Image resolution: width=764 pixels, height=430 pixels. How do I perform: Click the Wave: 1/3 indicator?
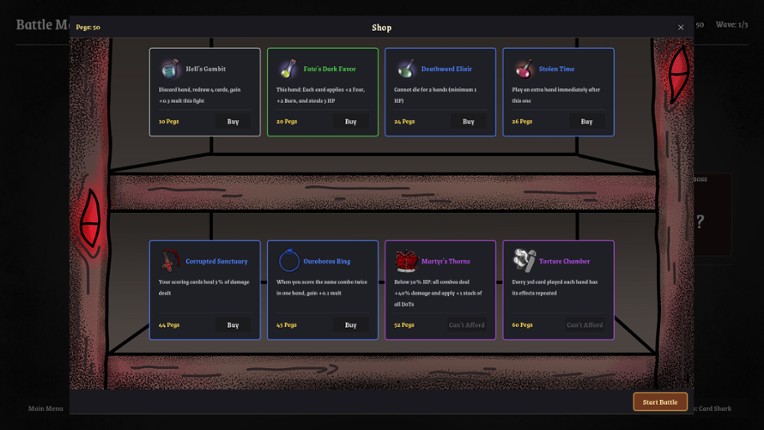tap(732, 24)
